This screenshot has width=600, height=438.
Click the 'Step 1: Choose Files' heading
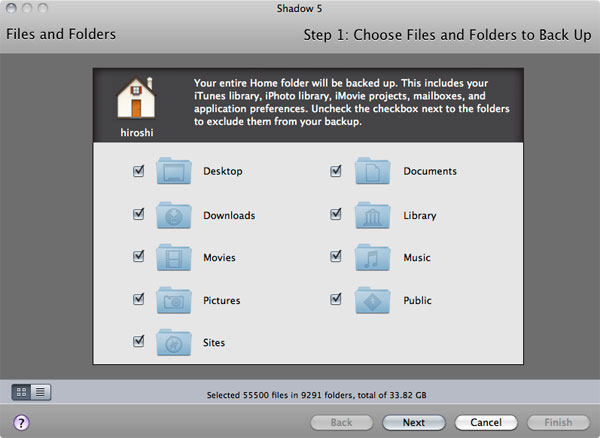(x=447, y=35)
